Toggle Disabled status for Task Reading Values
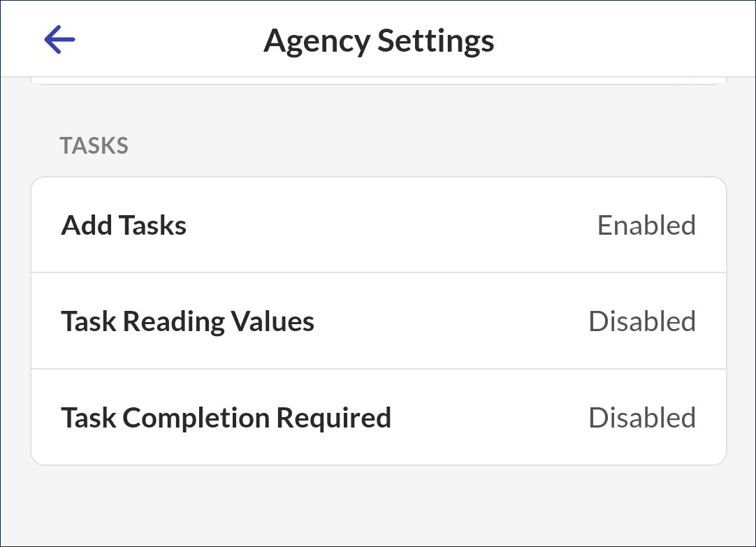The image size is (756, 547). (x=642, y=321)
